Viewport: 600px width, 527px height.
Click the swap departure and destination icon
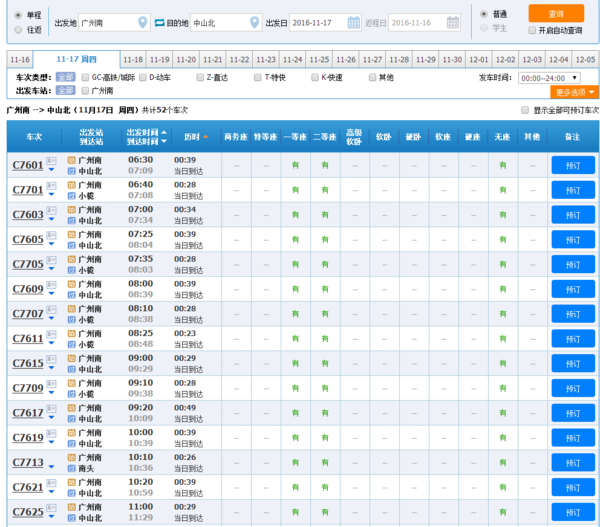pos(158,22)
